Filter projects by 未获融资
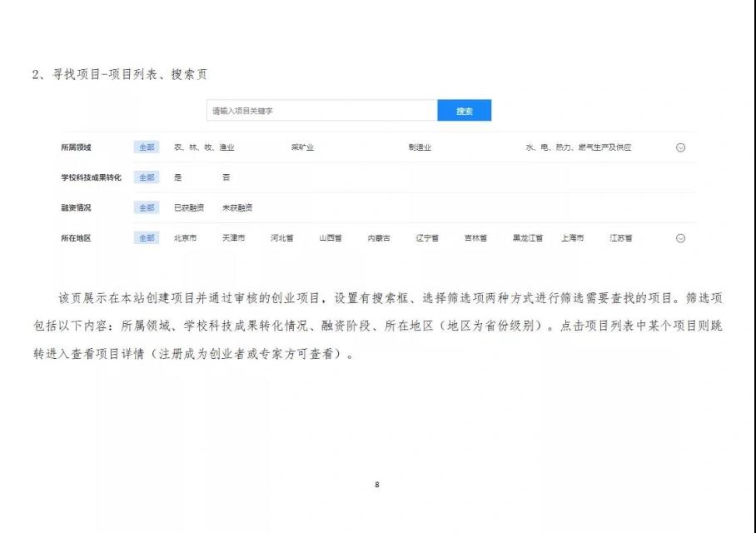 [237, 207]
